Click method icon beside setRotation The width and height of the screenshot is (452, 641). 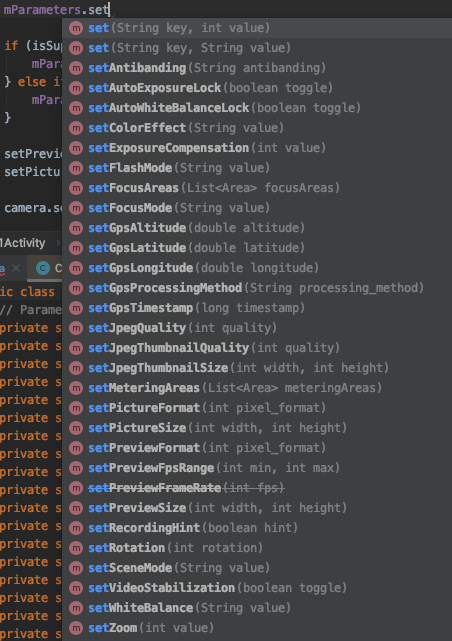76,548
